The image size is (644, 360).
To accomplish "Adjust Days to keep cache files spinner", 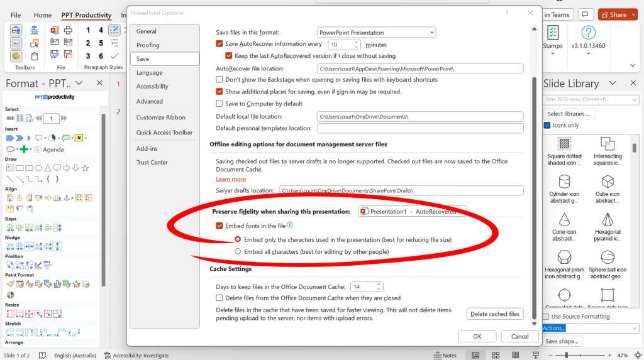I will (x=379, y=286).
